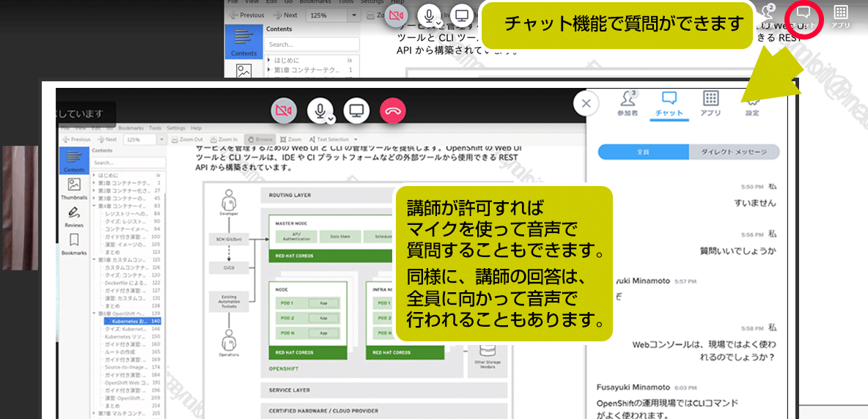868x419 pixels.
Task: Open microphone options chevron in front window
Action: [330, 118]
